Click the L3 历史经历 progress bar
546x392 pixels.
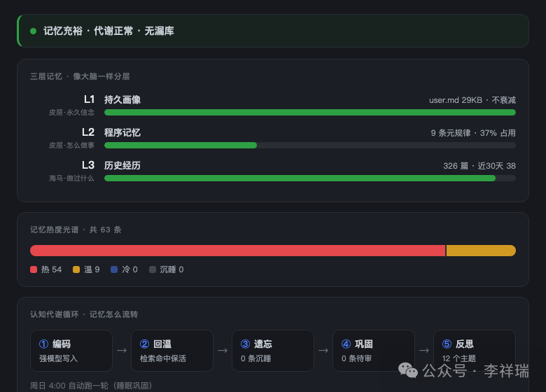[x=310, y=178]
